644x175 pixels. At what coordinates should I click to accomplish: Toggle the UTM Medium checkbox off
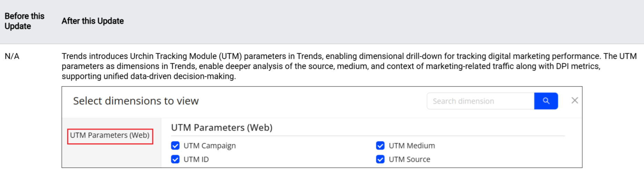[380, 146]
